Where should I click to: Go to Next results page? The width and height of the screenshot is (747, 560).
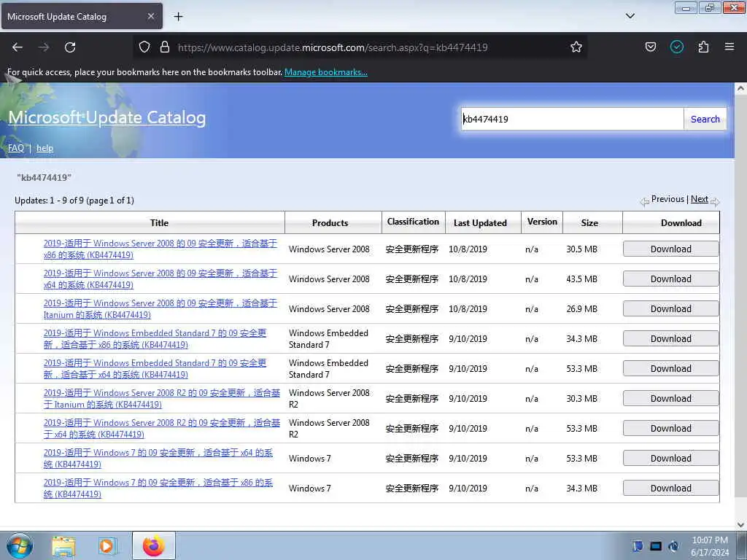click(x=699, y=199)
